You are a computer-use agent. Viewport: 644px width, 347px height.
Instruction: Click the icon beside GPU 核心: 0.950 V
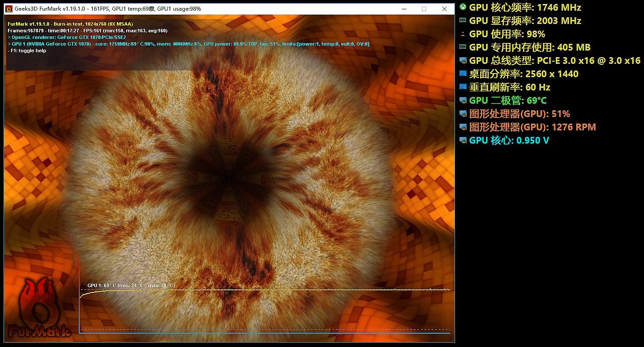(x=463, y=140)
